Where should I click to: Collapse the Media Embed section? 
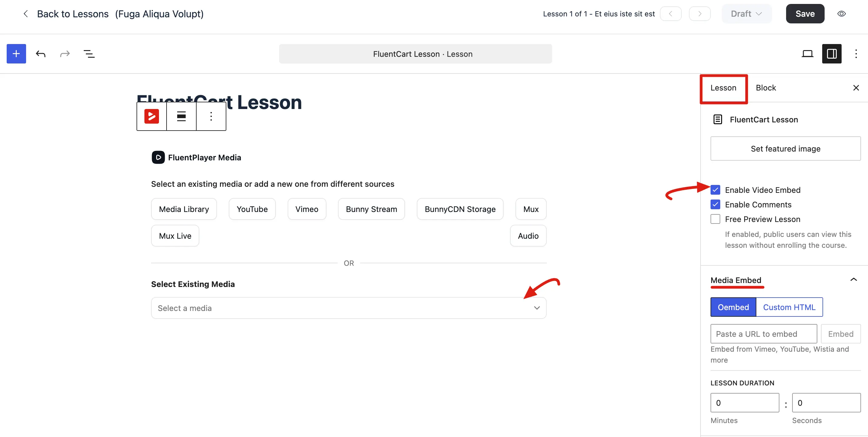(853, 279)
